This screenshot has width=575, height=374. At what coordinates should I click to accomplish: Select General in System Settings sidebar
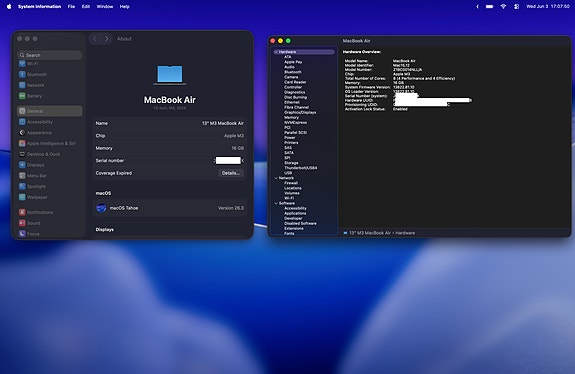(50, 111)
